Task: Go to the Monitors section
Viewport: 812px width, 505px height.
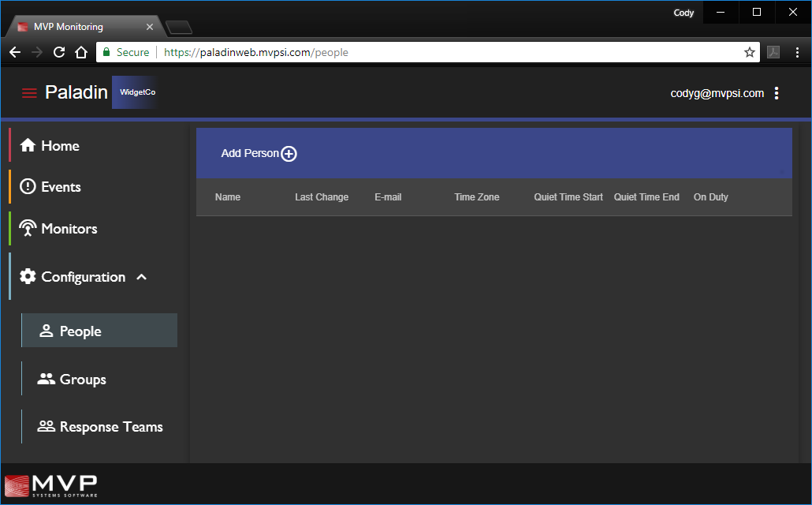Action: click(x=69, y=229)
